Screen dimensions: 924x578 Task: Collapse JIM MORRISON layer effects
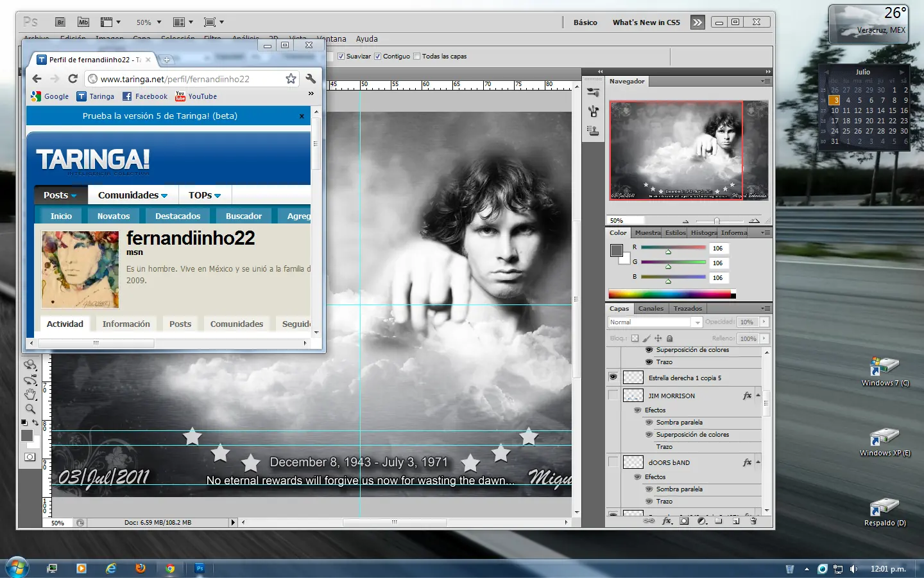pos(758,396)
